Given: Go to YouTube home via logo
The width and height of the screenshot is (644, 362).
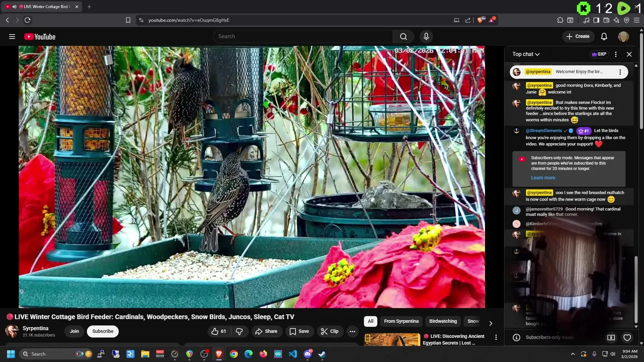Looking at the screenshot, I should coord(40,37).
